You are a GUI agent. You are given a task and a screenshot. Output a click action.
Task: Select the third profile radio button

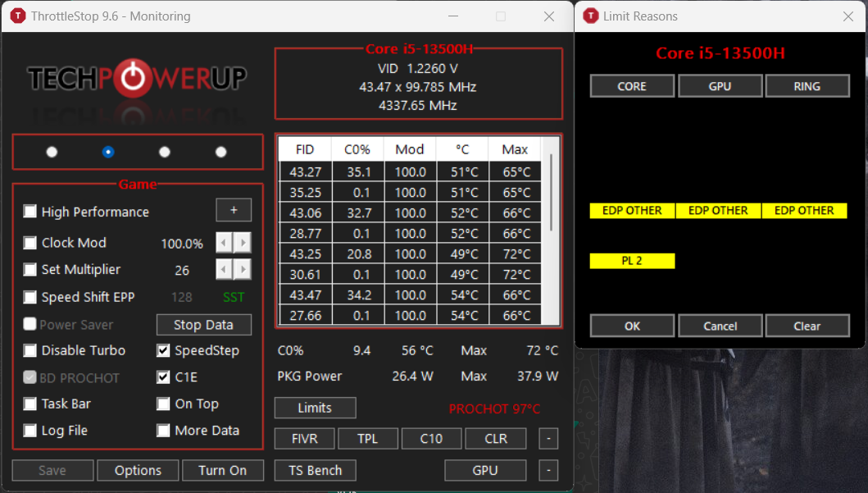165,152
